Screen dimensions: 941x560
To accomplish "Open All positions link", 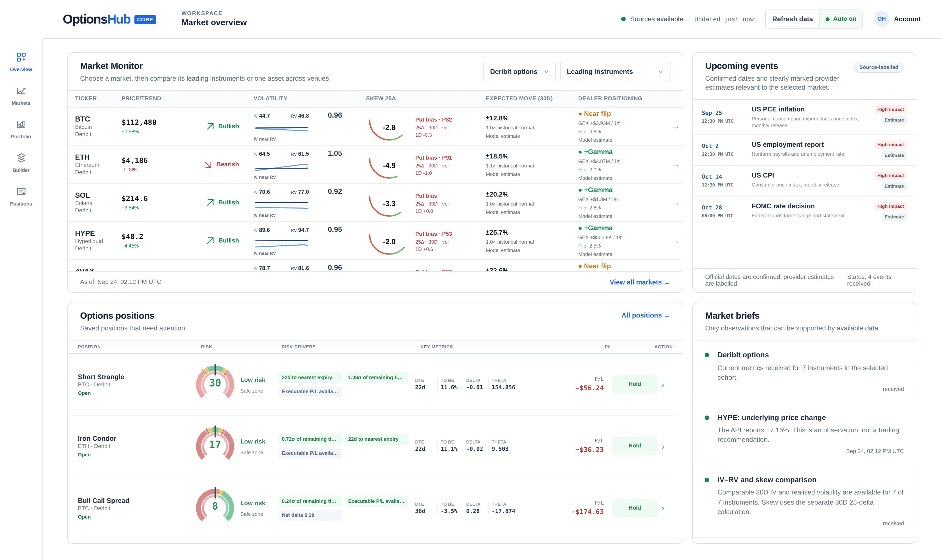I will tap(646, 316).
